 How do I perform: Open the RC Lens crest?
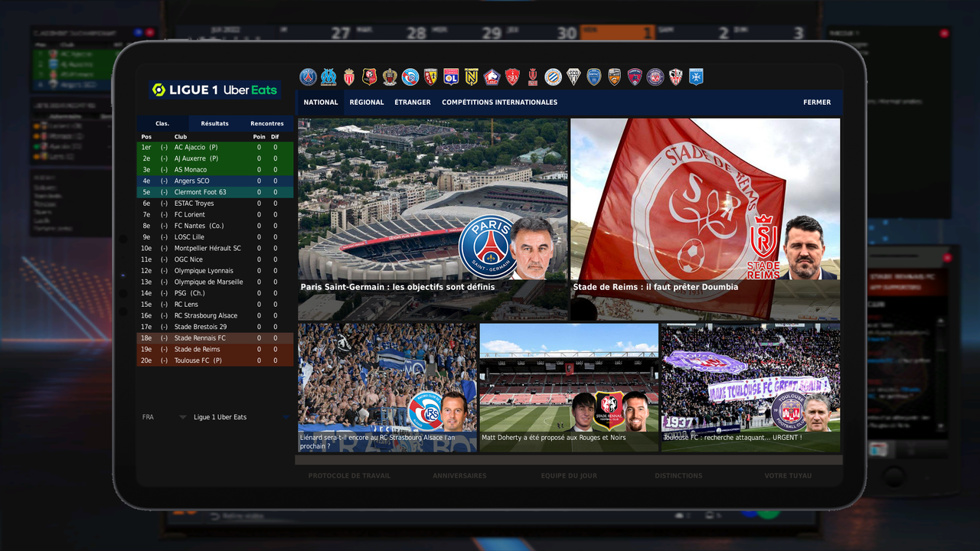coord(431,77)
